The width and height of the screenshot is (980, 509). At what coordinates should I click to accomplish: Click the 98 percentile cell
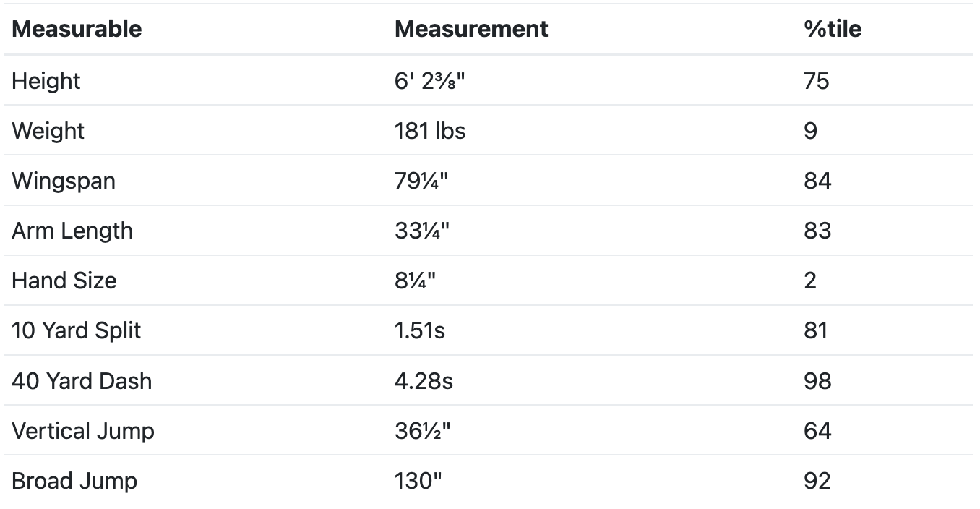coord(817,380)
